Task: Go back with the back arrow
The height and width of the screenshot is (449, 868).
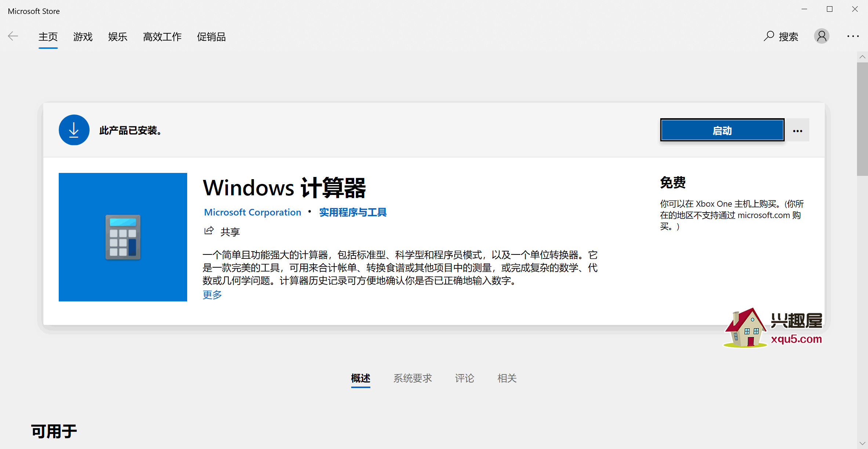Action: point(13,36)
